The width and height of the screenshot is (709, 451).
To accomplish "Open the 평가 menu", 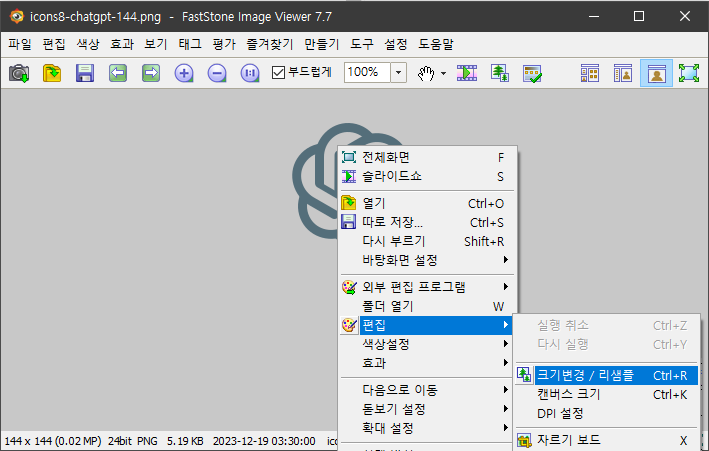I will (x=224, y=44).
